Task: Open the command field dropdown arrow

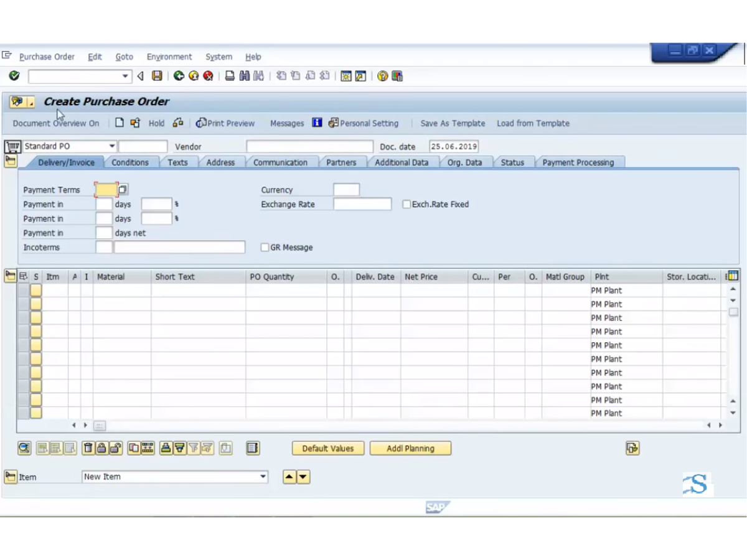Action: [x=125, y=76]
